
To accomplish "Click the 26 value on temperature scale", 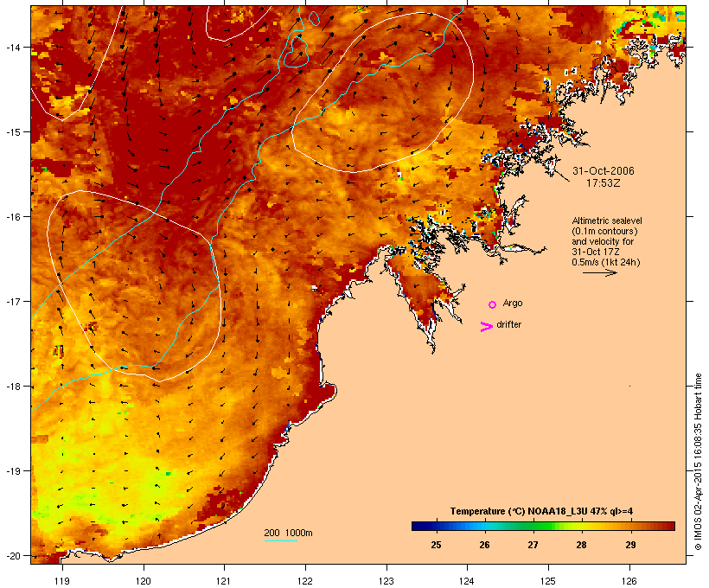I will click(x=484, y=545).
